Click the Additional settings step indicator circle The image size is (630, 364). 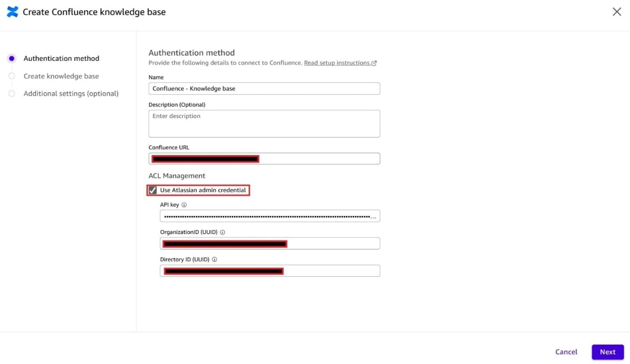tap(12, 93)
